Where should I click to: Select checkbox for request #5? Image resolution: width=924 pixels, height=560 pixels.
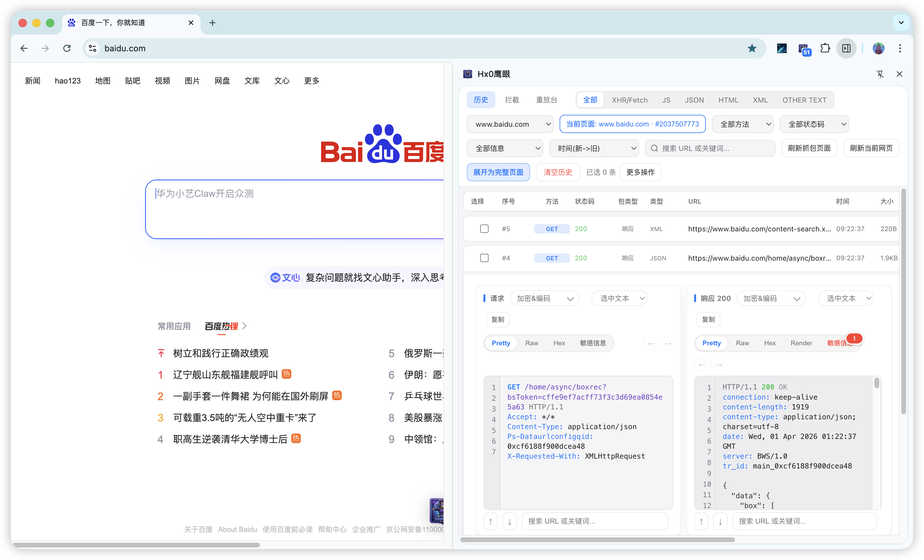tap(484, 229)
